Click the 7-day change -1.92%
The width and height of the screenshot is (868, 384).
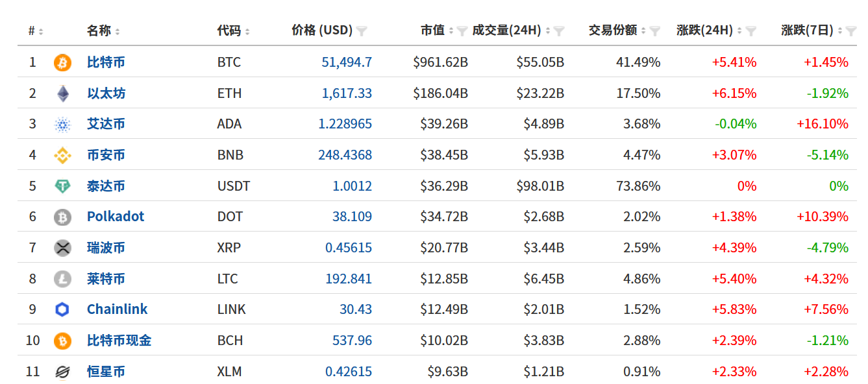click(828, 93)
